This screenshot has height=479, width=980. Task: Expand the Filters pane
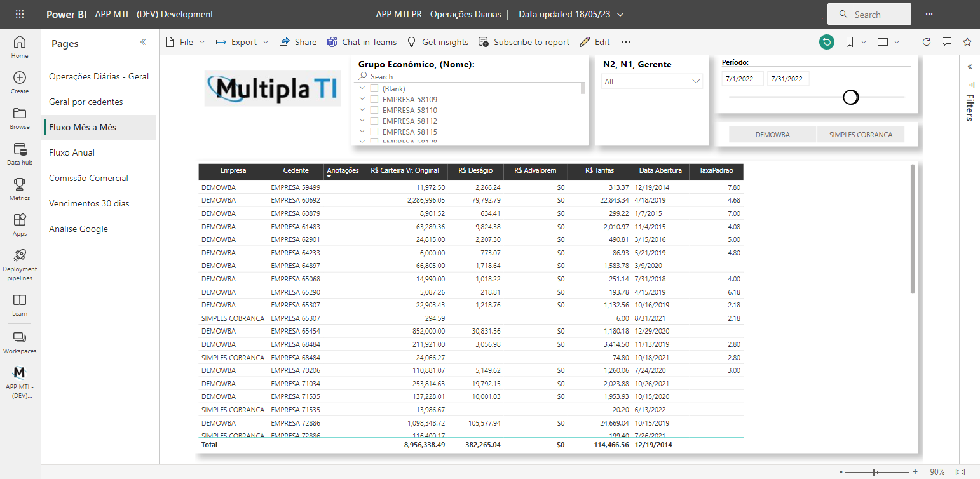pyautogui.click(x=970, y=67)
